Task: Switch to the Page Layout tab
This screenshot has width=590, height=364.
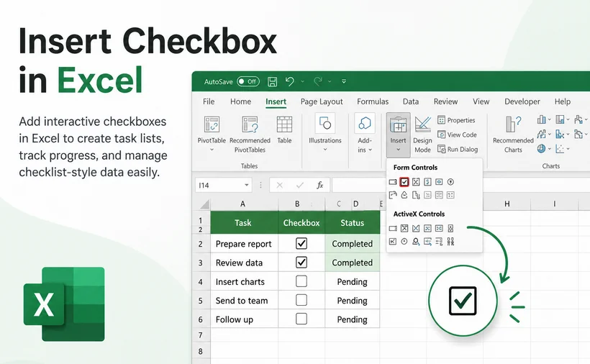Action: [x=322, y=101]
